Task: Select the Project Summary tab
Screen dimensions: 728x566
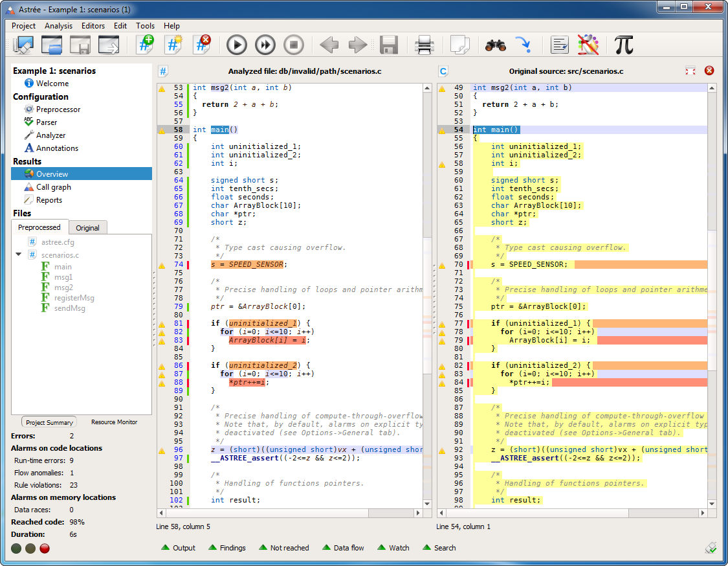Action: click(x=49, y=422)
